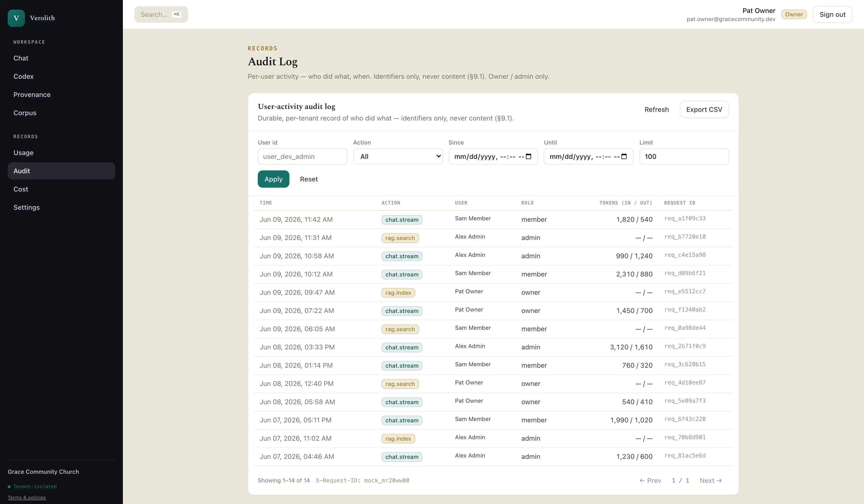Click the chat.stream tag at 11:42 AM
The width and height of the screenshot is (864, 504).
pos(402,219)
